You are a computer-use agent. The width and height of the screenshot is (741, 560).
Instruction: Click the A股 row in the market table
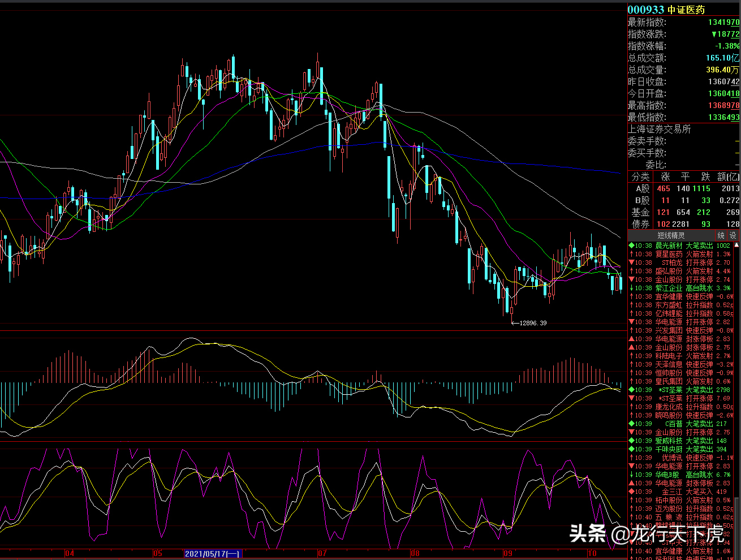click(x=684, y=189)
